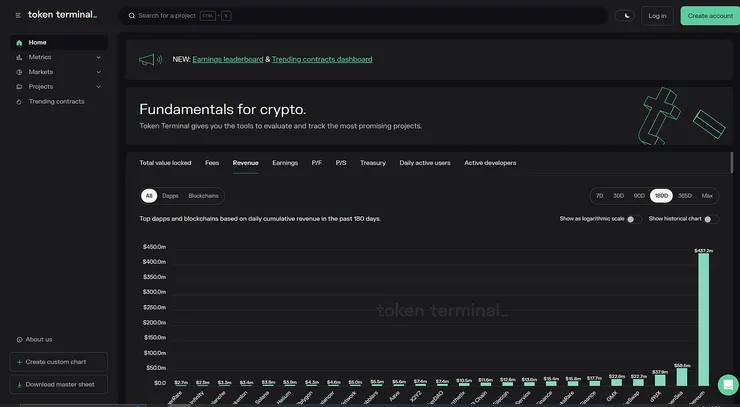This screenshot has height=407, width=740.
Task: Click the megaphone announcement icon
Action: pos(150,59)
